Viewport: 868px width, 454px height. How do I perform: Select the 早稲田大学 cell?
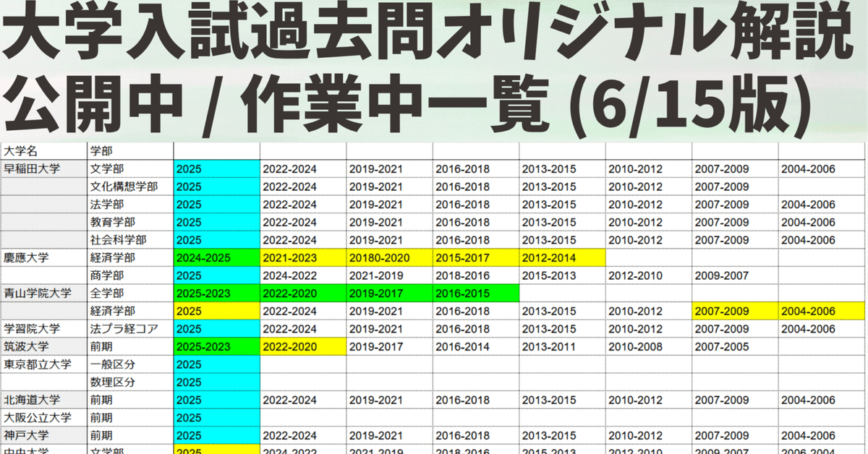pos(43,169)
